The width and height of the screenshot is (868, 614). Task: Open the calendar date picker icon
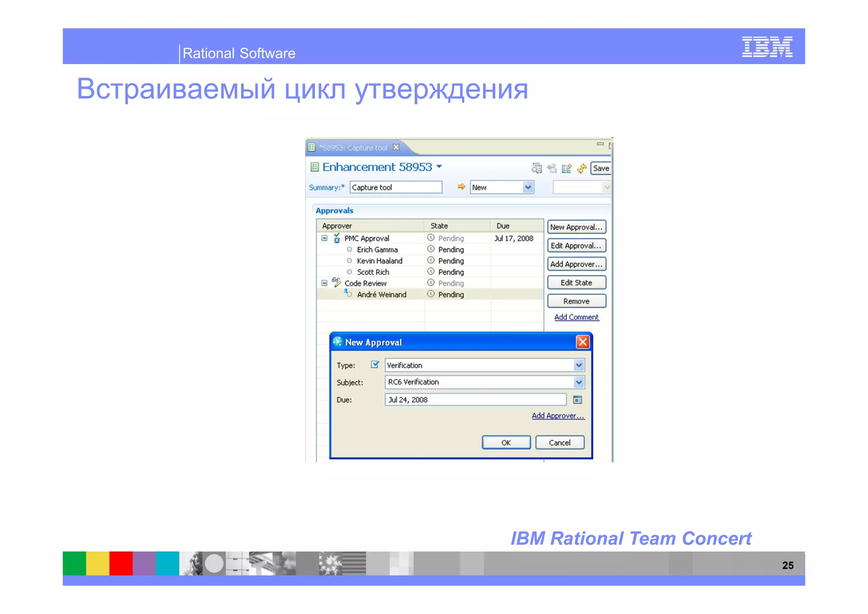coord(578,399)
